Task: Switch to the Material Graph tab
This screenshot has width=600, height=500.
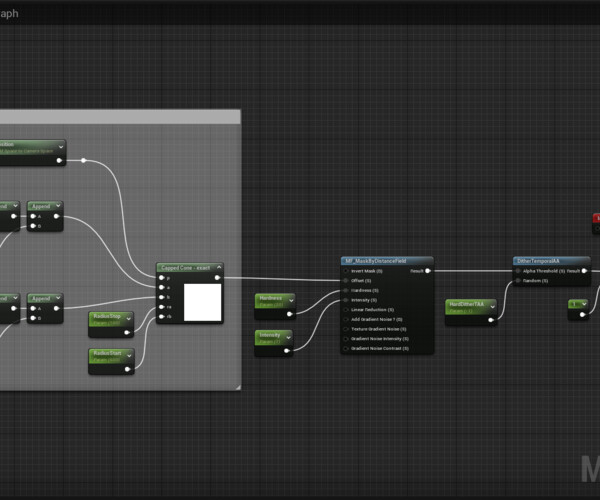Action: (12, 13)
